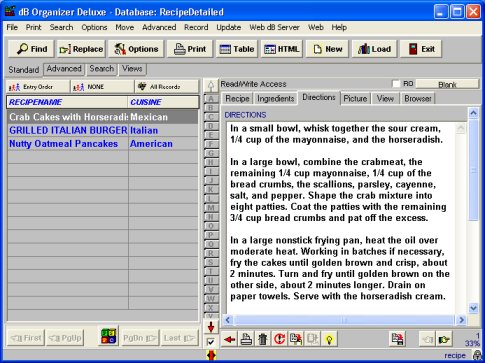Click the Last navigation button
The height and width of the screenshot is (363, 485).
pyautogui.click(x=179, y=338)
